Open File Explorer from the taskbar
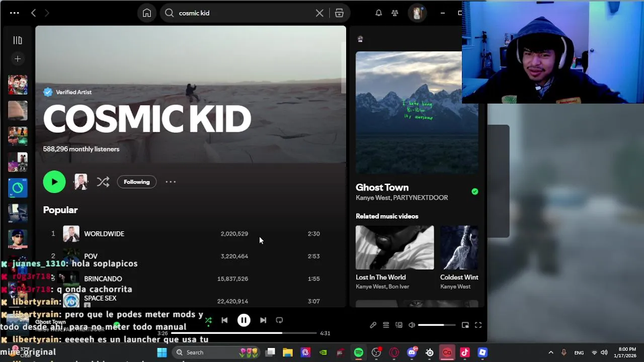644x362 pixels. (288, 352)
